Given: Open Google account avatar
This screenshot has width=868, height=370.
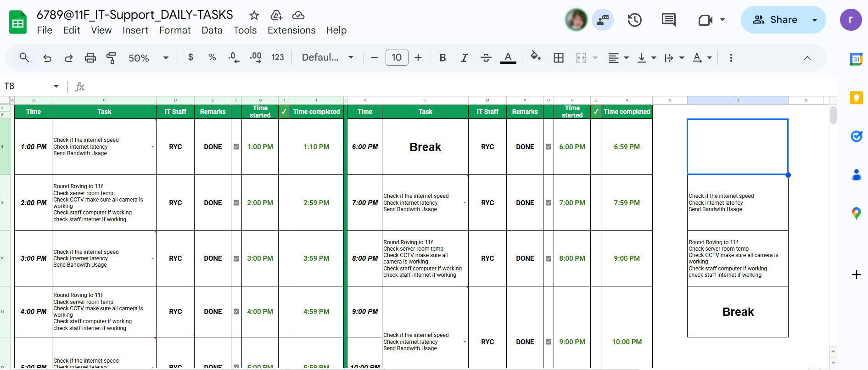Looking at the screenshot, I should pos(851,20).
